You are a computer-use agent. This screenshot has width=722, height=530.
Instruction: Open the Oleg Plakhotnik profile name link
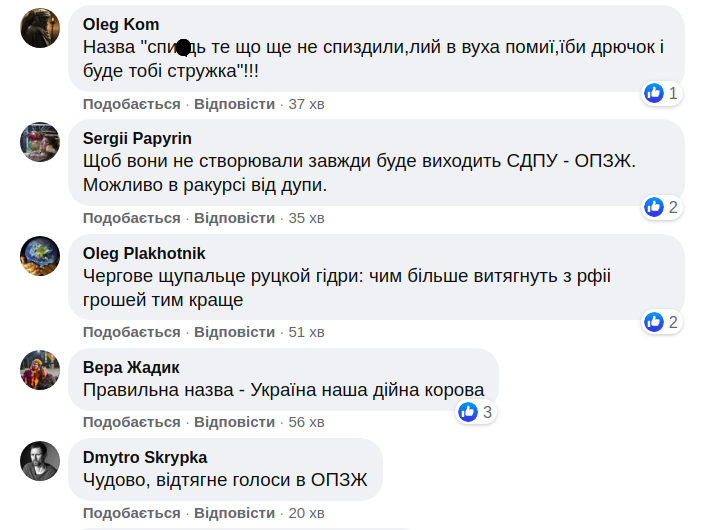click(144, 253)
